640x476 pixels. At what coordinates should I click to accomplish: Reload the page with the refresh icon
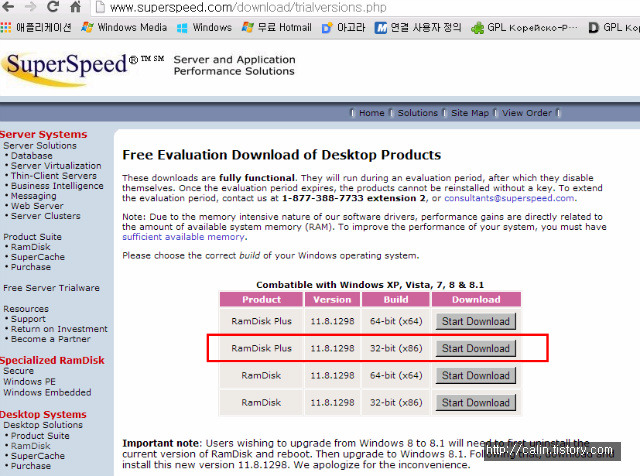[52, 6]
